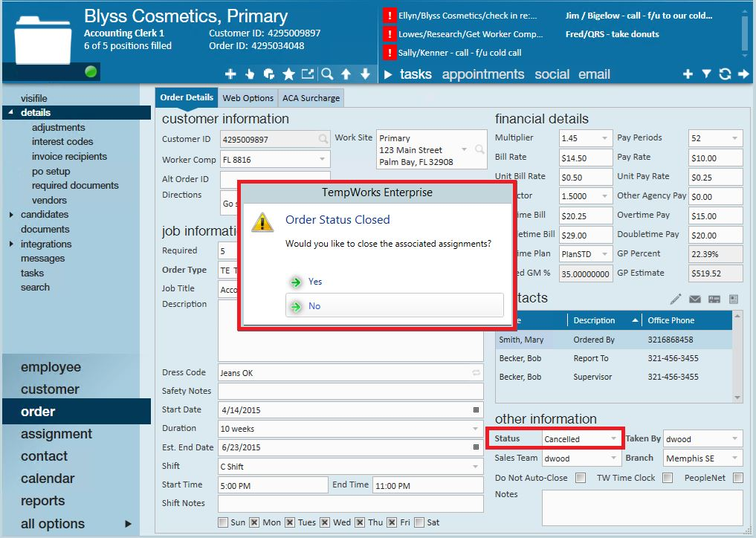Screen dimensions: 756x538
Task: Refresh the tasks list
Action: [x=725, y=74]
